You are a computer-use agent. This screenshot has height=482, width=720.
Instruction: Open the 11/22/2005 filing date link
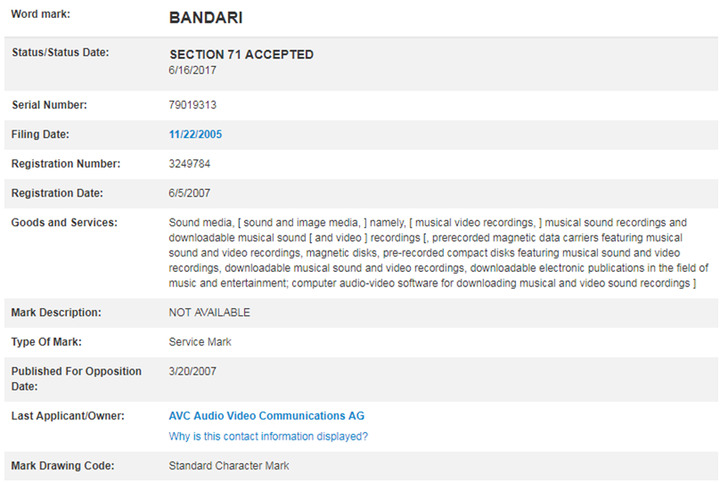196,134
